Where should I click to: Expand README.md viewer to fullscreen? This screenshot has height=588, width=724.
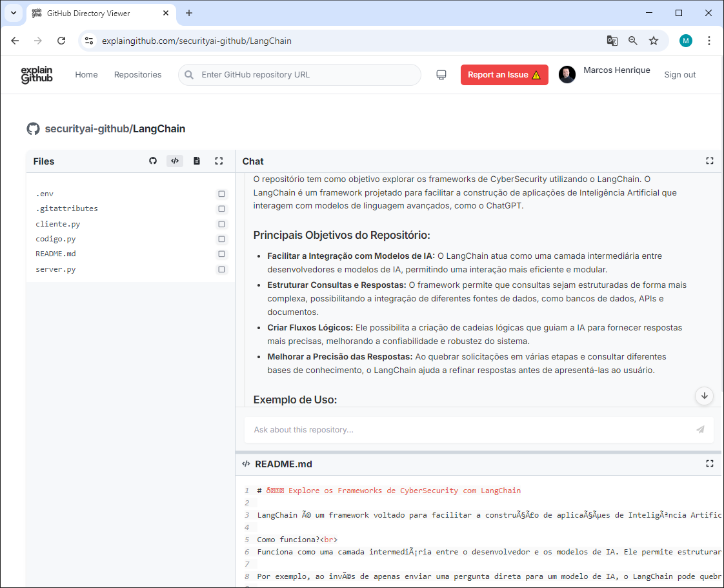[710, 463]
